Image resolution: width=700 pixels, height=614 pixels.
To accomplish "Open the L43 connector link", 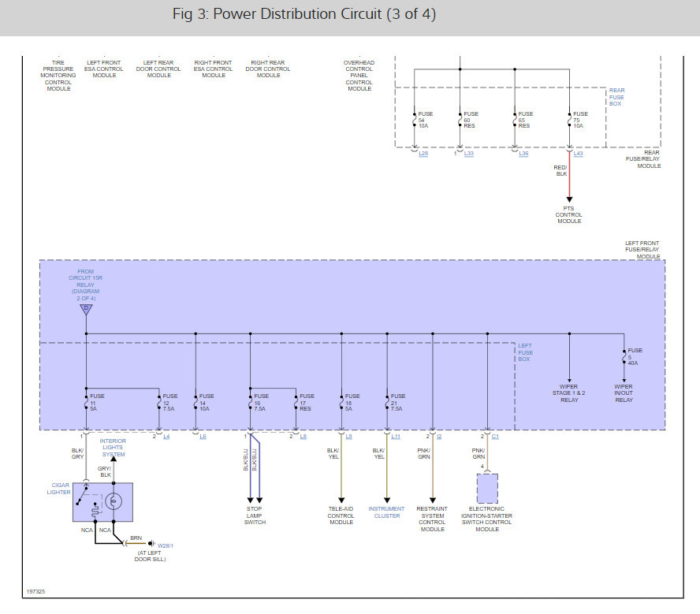I will tap(578, 154).
